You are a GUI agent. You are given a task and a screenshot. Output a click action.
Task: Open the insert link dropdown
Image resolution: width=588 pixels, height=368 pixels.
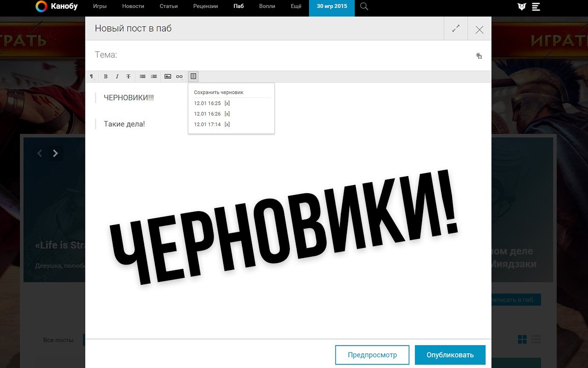tap(179, 76)
